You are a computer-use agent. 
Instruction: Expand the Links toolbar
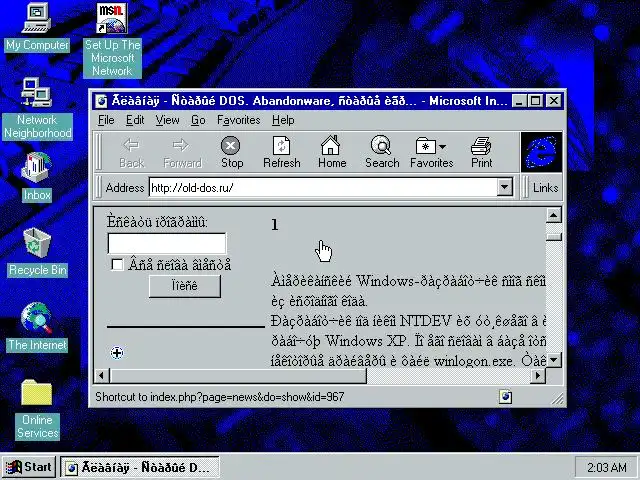coord(545,187)
